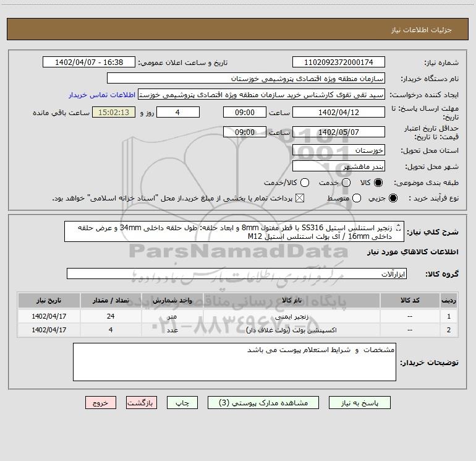This screenshot has height=461, width=476.
Task: Click the scroll arrows in description box
Action: pyautogui.click(x=399, y=227)
